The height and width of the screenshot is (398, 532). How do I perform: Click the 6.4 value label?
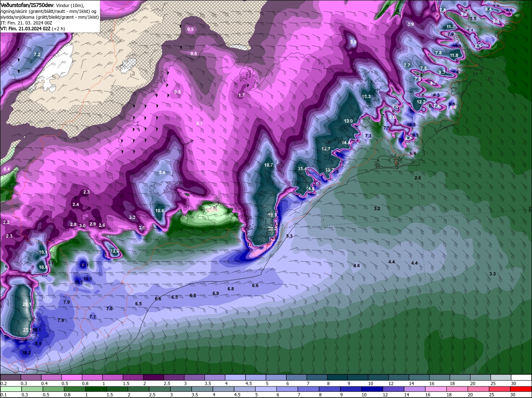coord(413,153)
